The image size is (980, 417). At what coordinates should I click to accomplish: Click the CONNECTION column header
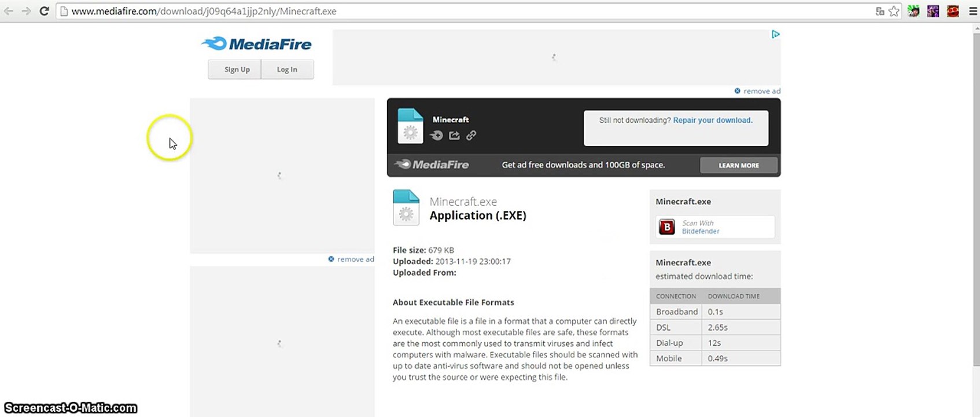(676, 296)
